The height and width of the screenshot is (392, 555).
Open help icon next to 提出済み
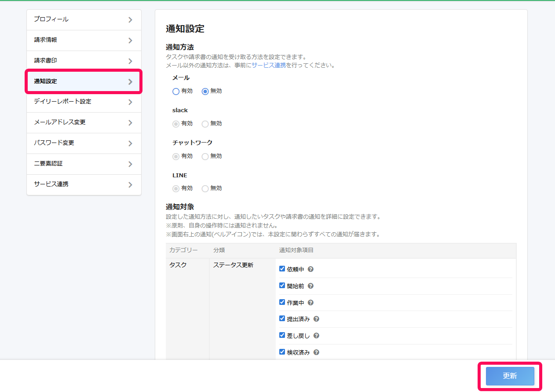(x=316, y=319)
